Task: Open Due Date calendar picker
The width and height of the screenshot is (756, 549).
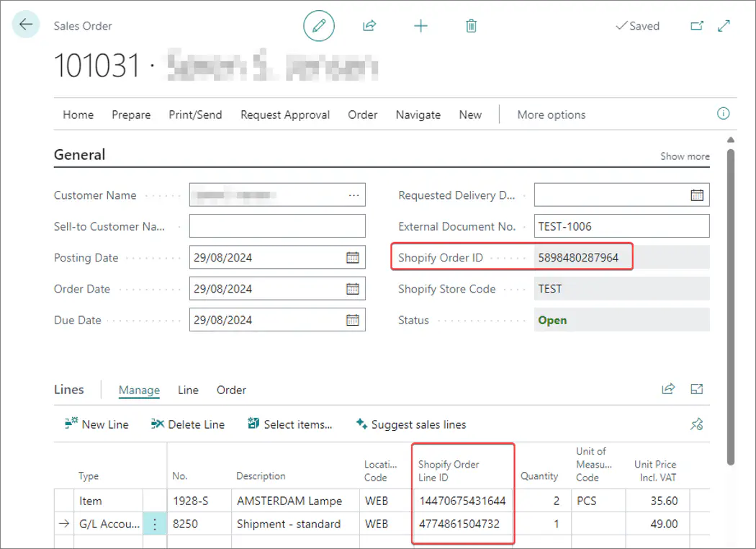Action: 353,320
